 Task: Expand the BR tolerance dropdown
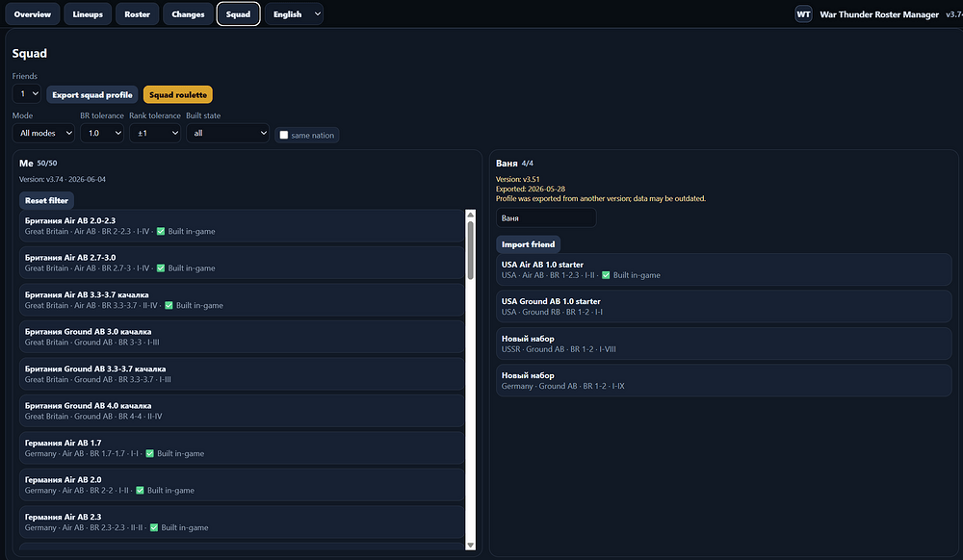(102, 133)
